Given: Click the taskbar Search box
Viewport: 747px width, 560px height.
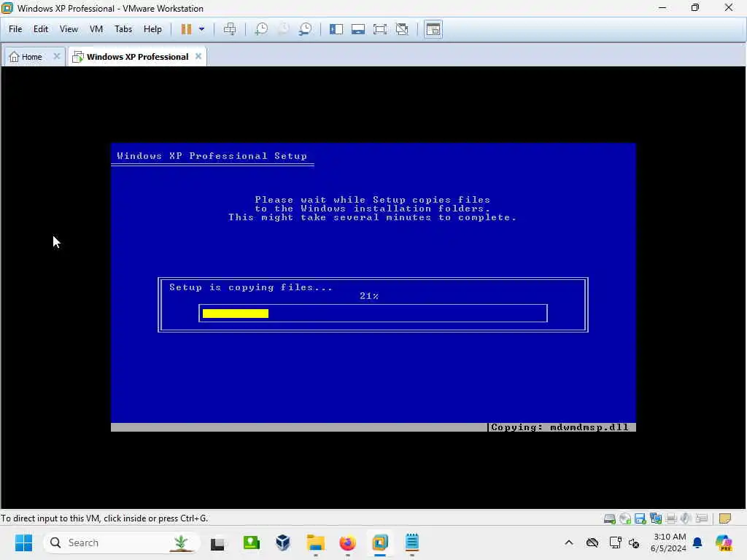Looking at the screenshot, I should [x=122, y=542].
